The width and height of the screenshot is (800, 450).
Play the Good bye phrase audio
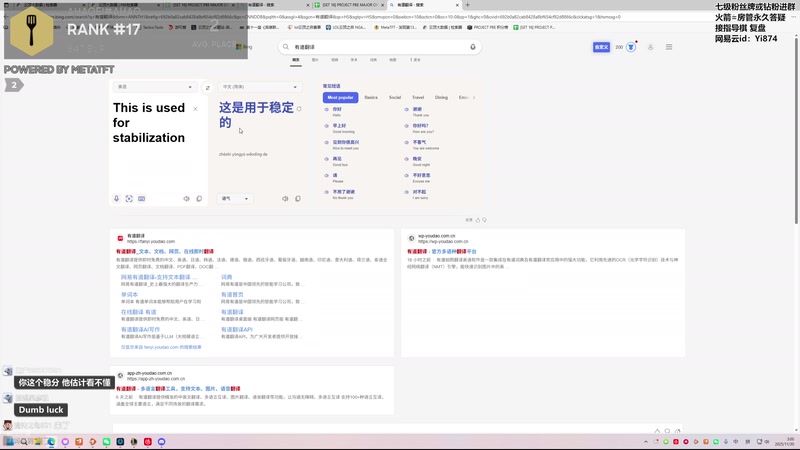[x=327, y=159]
